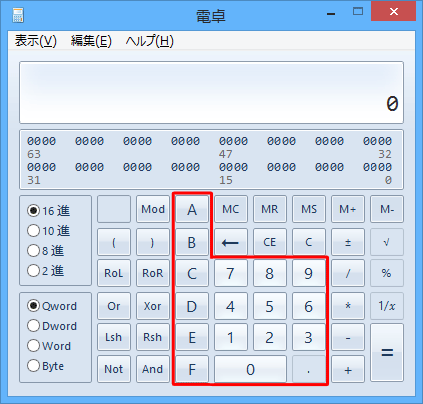Click the number 8 key
This screenshot has width=423, height=404.
270,273
